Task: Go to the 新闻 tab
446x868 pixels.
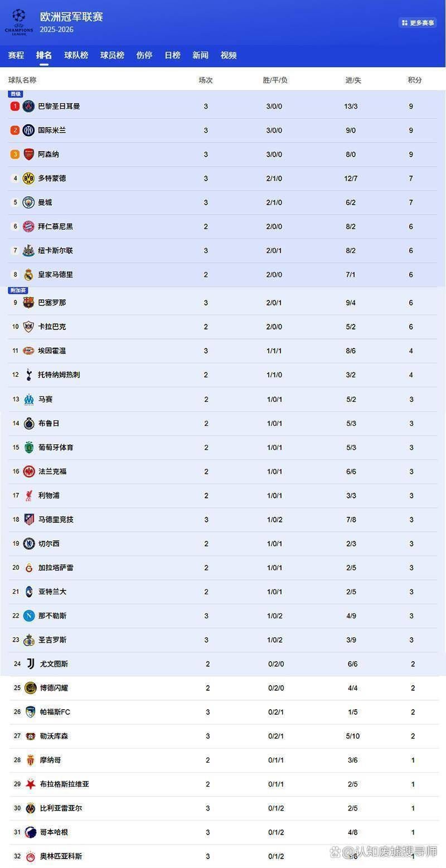Action: tap(200, 55)
